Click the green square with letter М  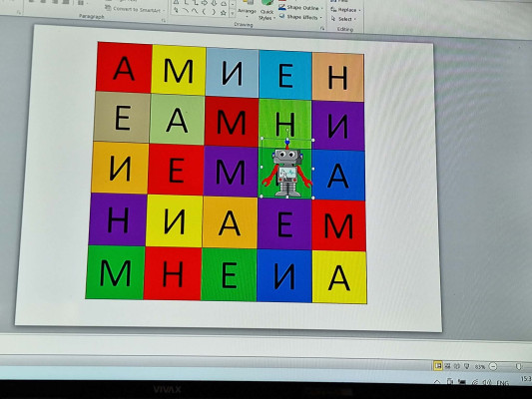click(x=115, y=273)
